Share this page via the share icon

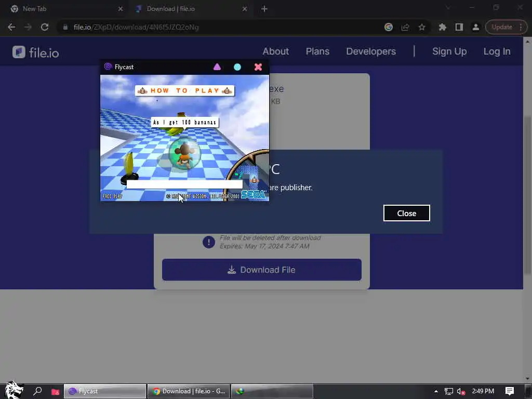405,27
